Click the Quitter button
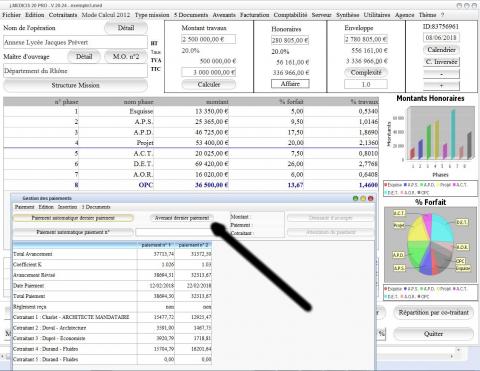 click(x=433, y=334)
